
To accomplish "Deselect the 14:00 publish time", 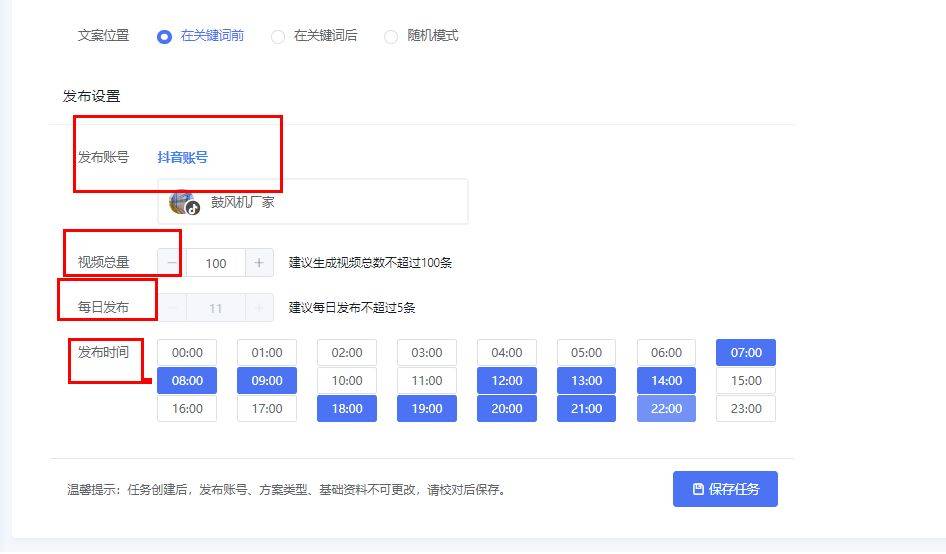I will (666, 381).
